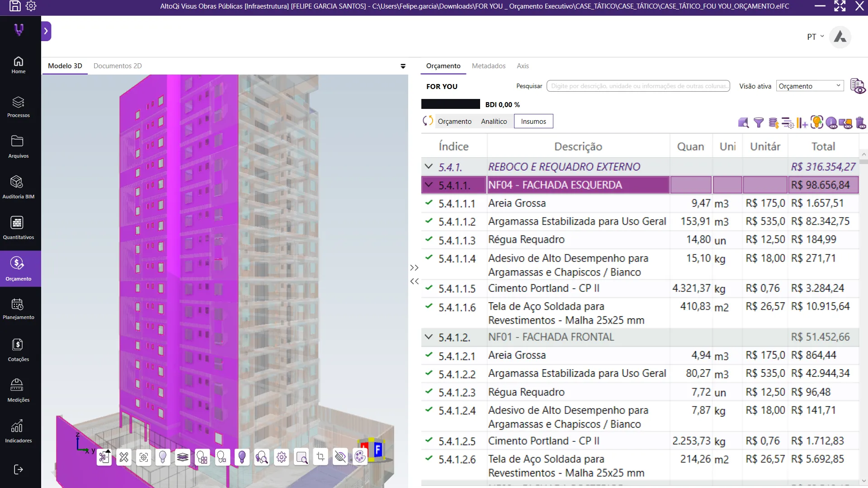The image size is (868, 488).
Task: Switch to the Metadados tab
Action: pyautogui.click(x=489, y=66)
